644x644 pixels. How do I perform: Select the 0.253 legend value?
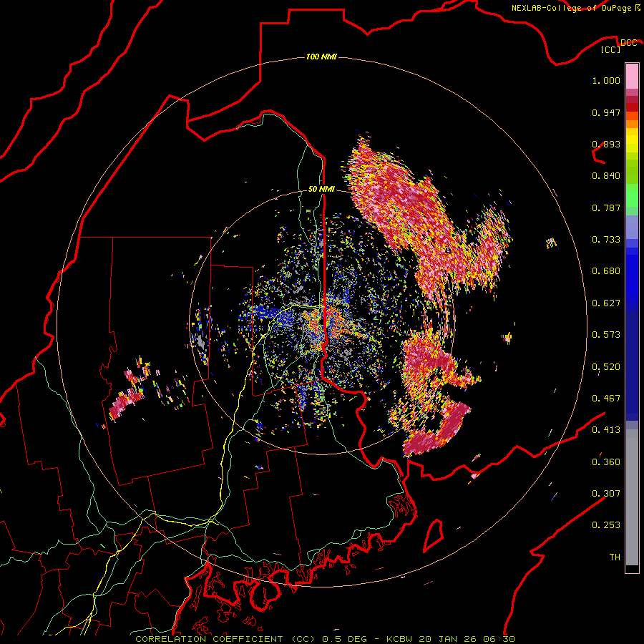click(606, 525)
